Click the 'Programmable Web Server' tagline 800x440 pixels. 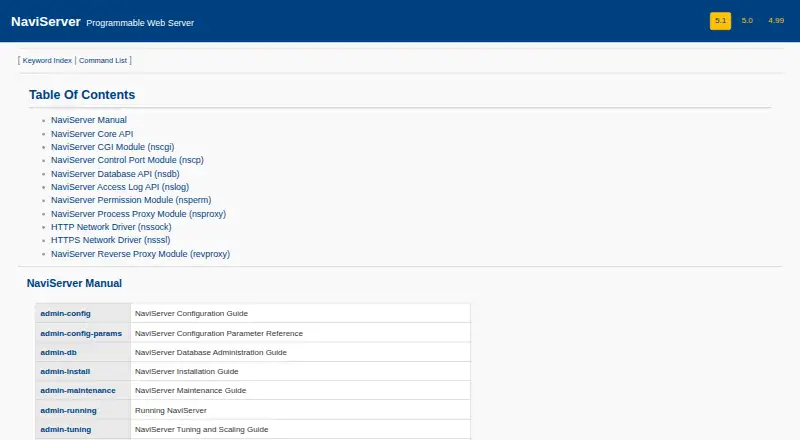(140, 23)
